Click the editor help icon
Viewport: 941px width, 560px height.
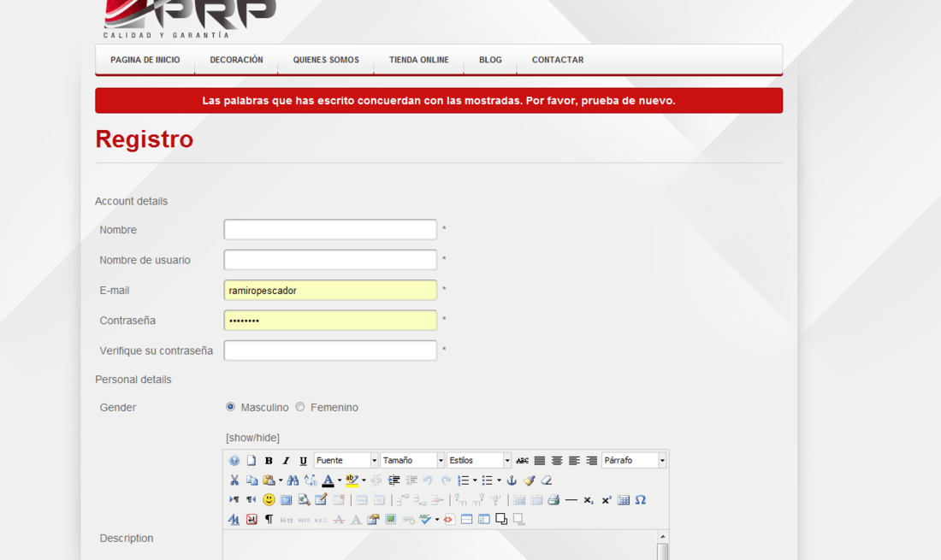234,461
